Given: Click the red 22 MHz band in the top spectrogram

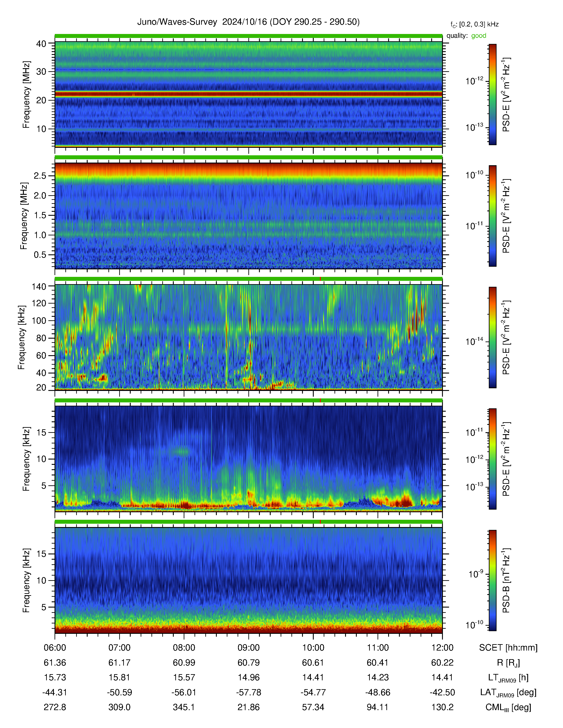Looking at the screenshot, I should 248,94.
